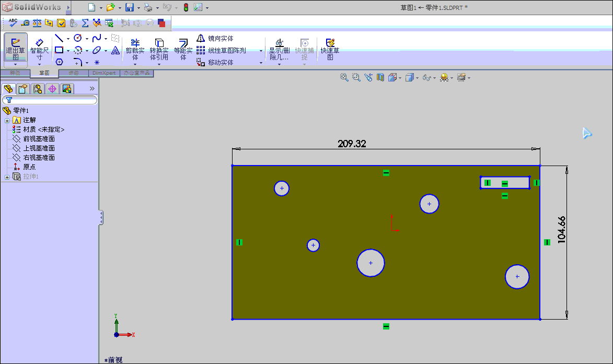Click the 退出草图 button

point(15,50)
